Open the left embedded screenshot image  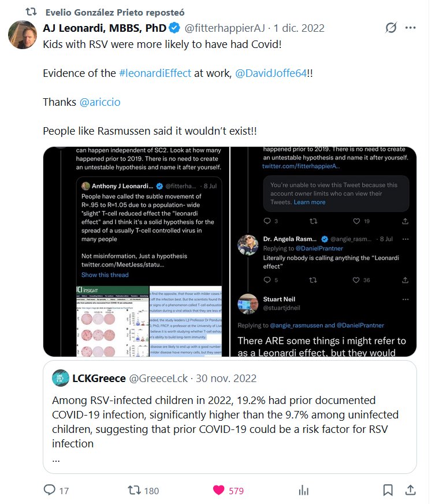(x=136, y=251)
